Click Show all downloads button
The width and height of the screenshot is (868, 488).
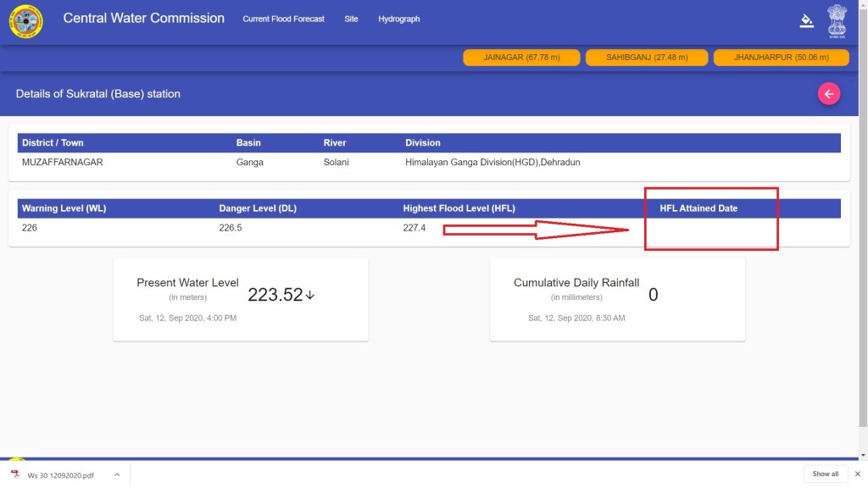tap(825, 474)
